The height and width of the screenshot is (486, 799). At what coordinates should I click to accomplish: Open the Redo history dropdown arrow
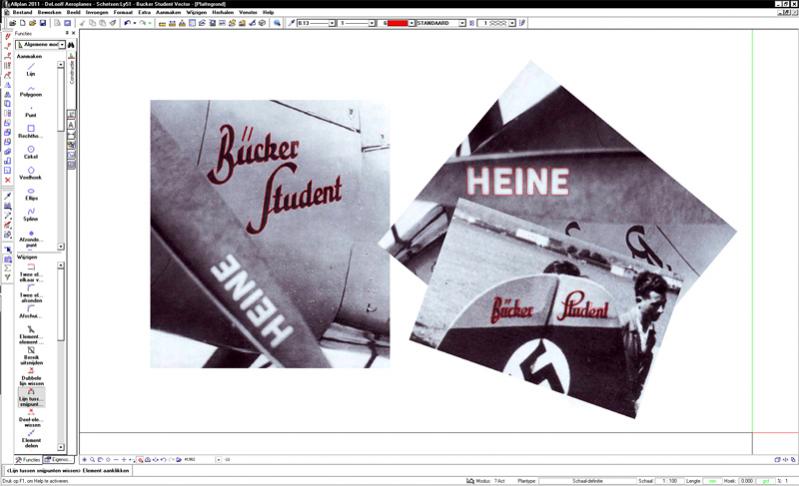(150, 23)
